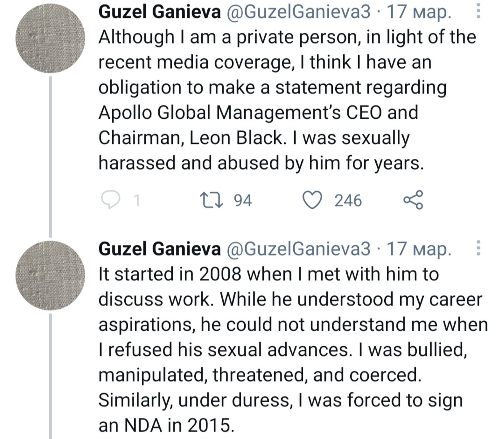Click the reply speech bubble icon
The image size is (504, 439).
pos(111,200)
